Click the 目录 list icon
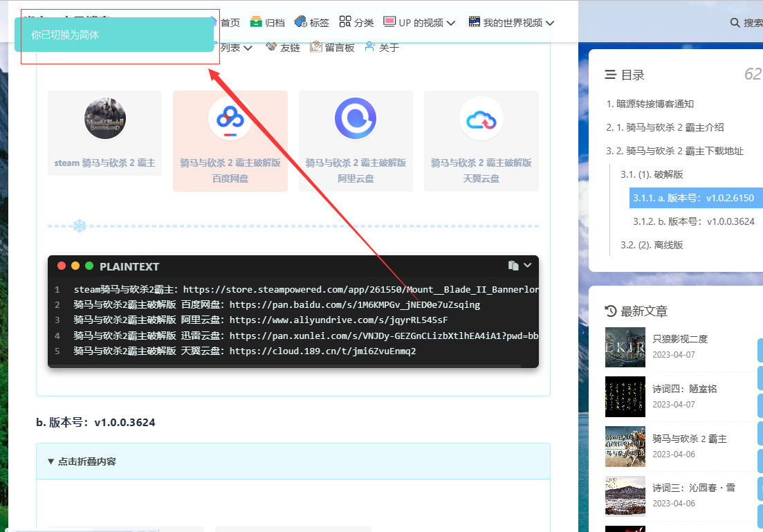 tap(610, 75)
